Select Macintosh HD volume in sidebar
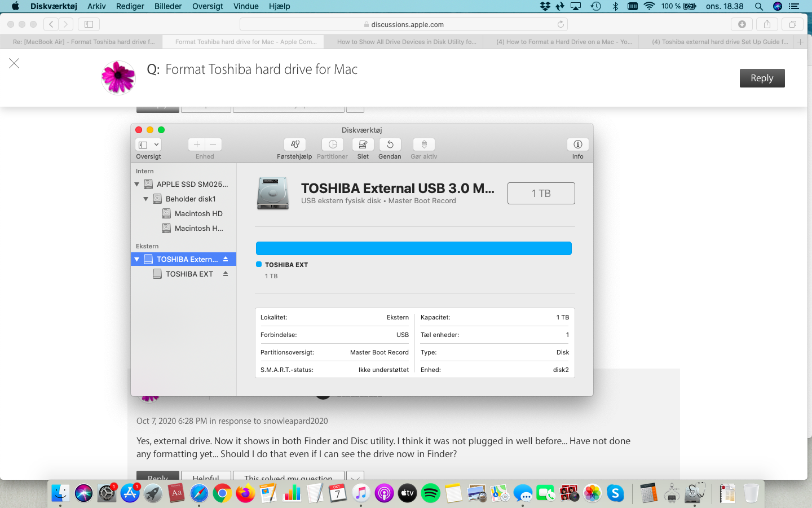 pos(184,213)
